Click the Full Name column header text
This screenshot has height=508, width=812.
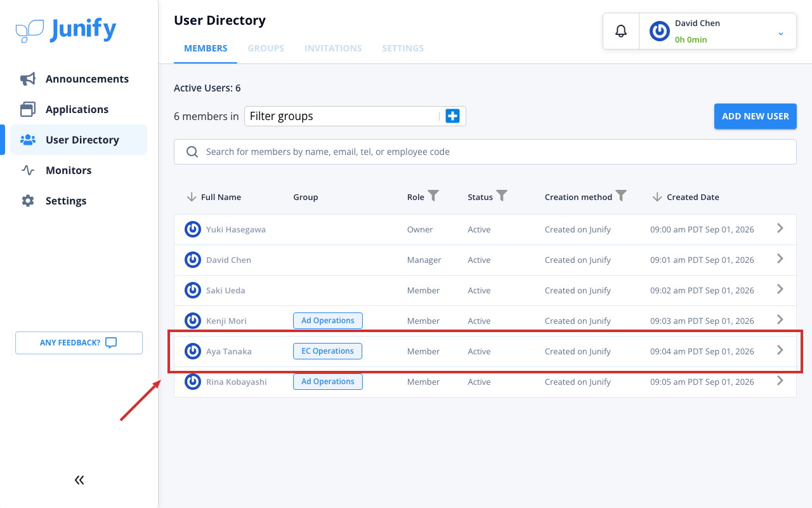click(x=221, y=197)
